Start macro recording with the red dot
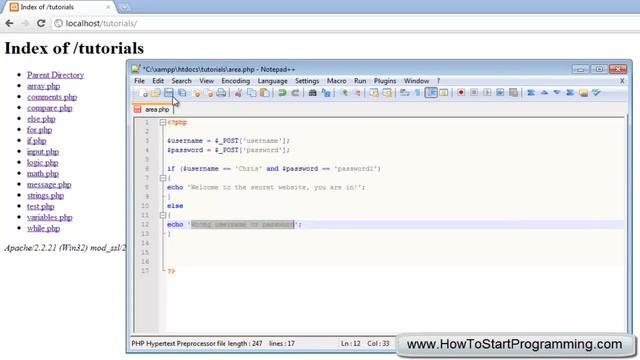The height and width of the screenshot is (360, 640). (461, 93)
